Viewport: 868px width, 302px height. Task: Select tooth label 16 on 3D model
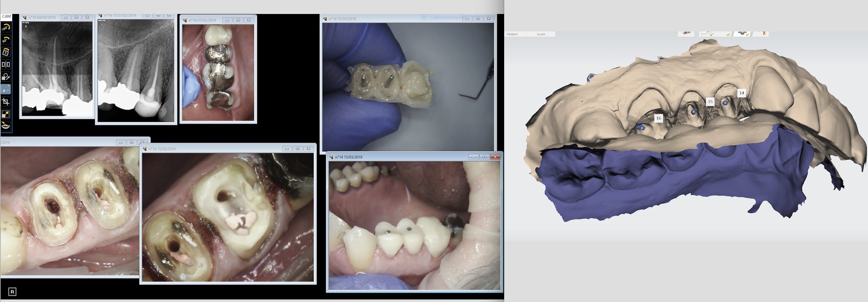pyautogui.click(x=658, y=118)
